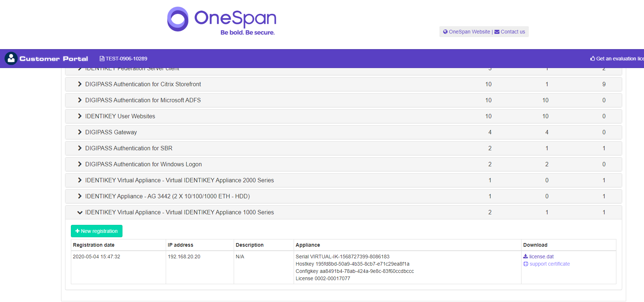Click the Configkey aa8491b4 value line
This screenshot has width=644, height=302.
355,271
